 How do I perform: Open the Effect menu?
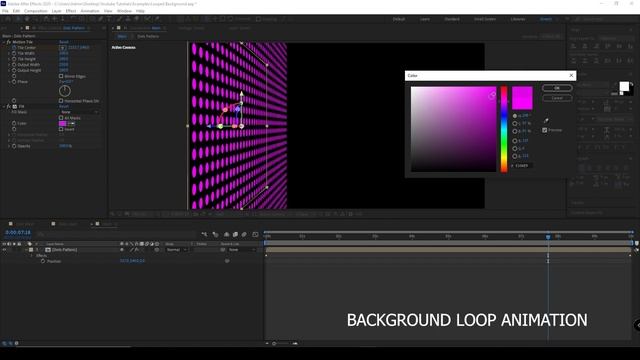(x=71, y=11)
